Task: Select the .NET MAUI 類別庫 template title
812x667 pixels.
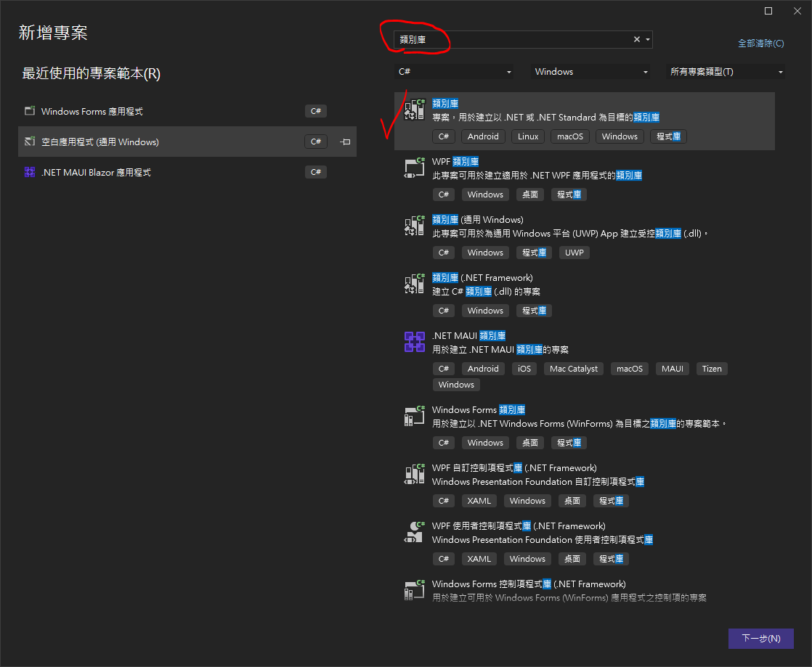Action: tap(468, 336)
